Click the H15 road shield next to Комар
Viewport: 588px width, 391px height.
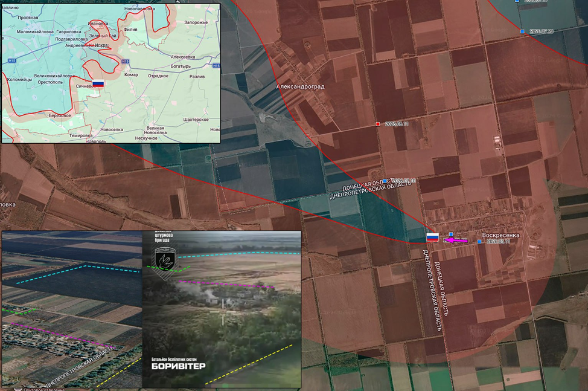click(125, 61)
